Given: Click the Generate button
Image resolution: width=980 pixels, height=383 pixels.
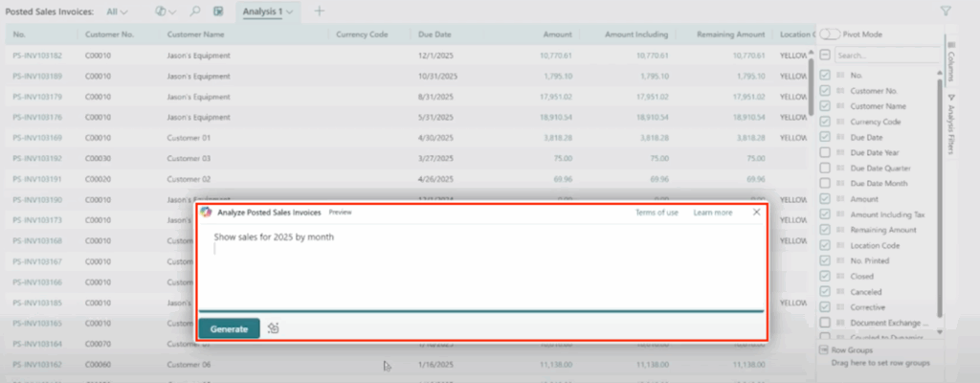Looking at the screenshot, I should pyautogui.click(x=229, y=327).
